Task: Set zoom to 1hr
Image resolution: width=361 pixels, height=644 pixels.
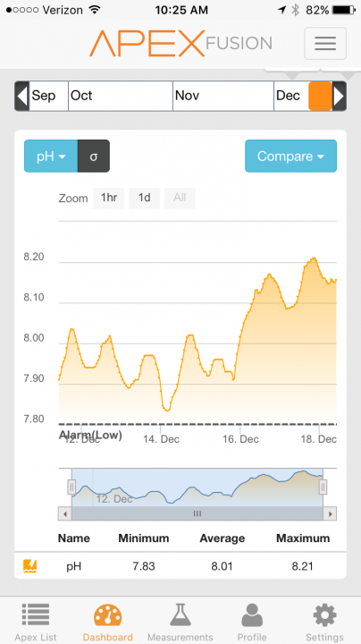Action: coord(109,198)
